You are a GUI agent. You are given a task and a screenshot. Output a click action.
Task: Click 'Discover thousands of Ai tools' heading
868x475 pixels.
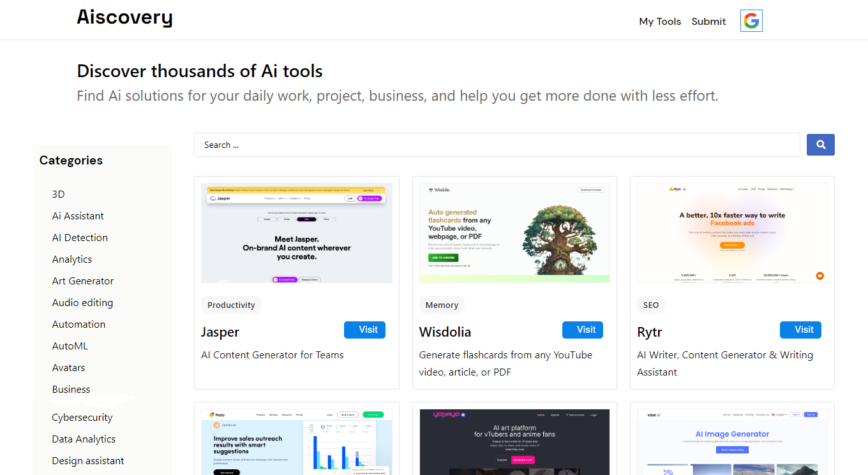coord(200,71)
